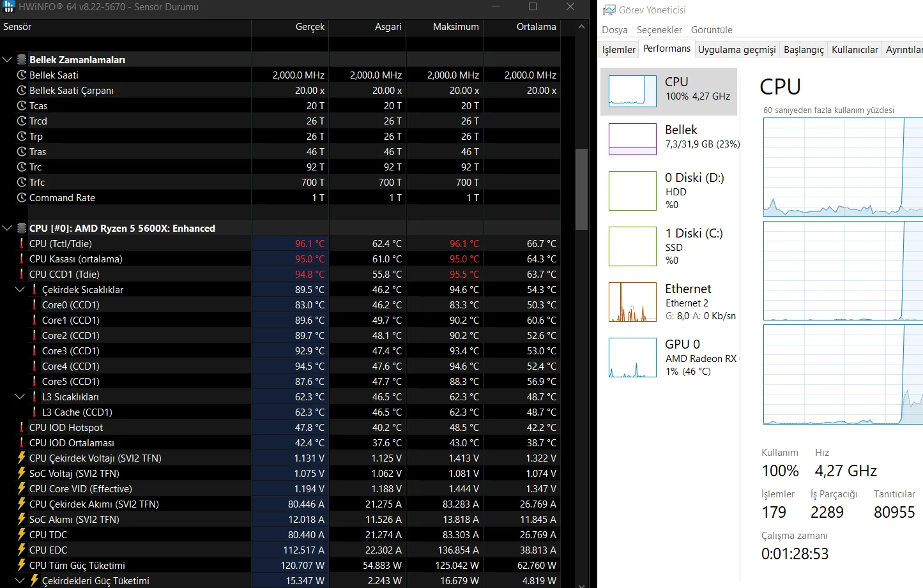Viewport: 923px width, 588px height.
Task: Sort by the Ortalama column header
Action: (x=522, y=27)
